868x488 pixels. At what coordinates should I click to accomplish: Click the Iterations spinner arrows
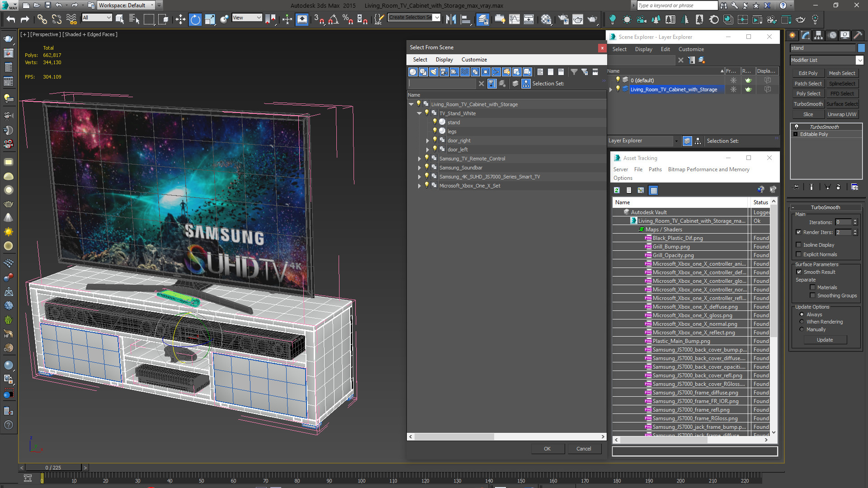click(x=854, y=222)
